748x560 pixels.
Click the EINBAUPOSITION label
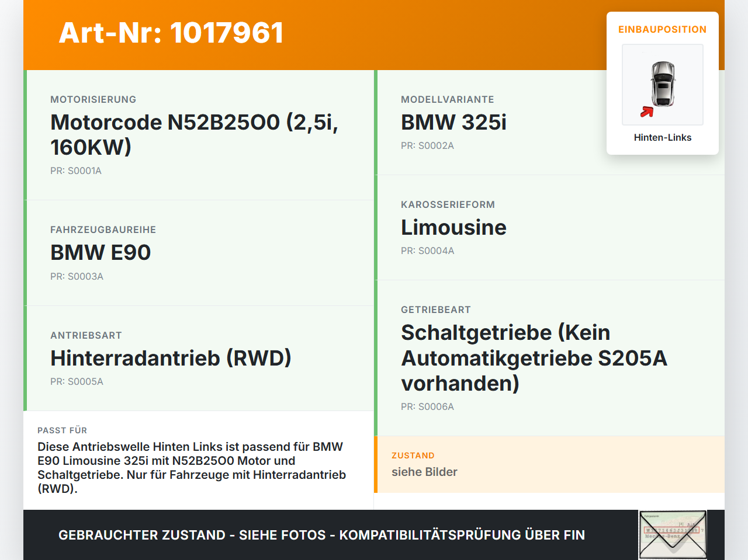[x=663, y=29]
